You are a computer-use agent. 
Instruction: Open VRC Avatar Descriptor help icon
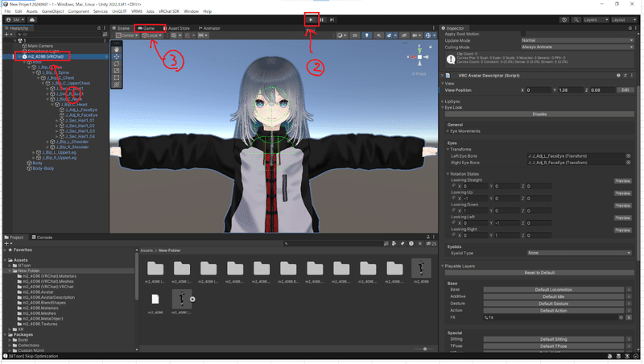tap(618, 76)
